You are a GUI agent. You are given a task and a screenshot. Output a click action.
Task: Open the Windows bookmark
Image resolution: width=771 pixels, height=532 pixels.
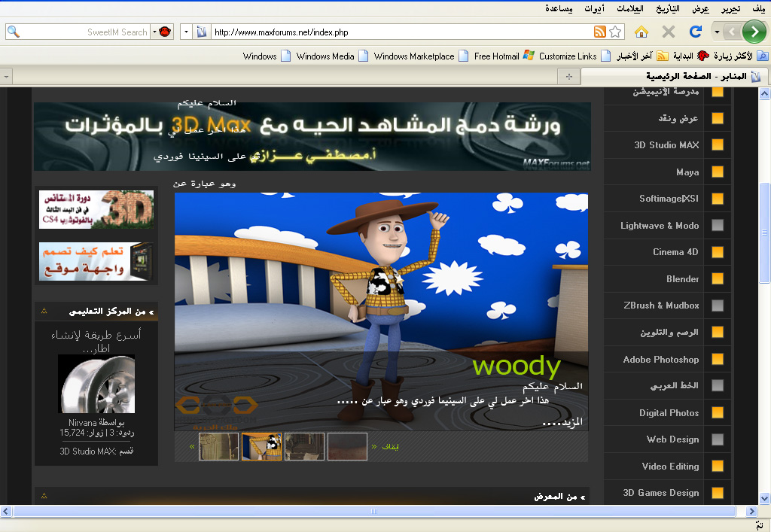[x=267, y=56]
